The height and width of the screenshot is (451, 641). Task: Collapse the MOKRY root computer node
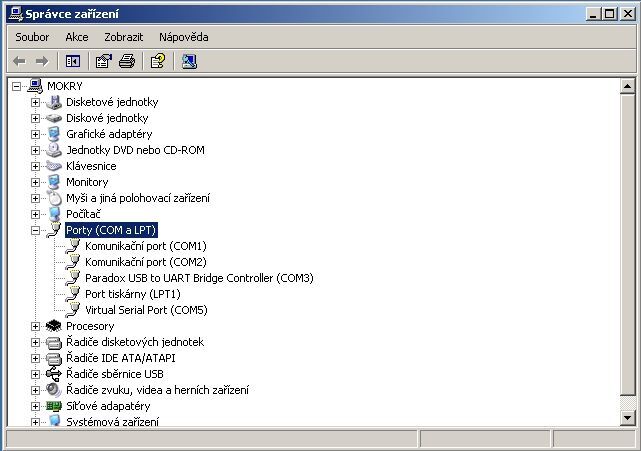(x=18, y=86)
